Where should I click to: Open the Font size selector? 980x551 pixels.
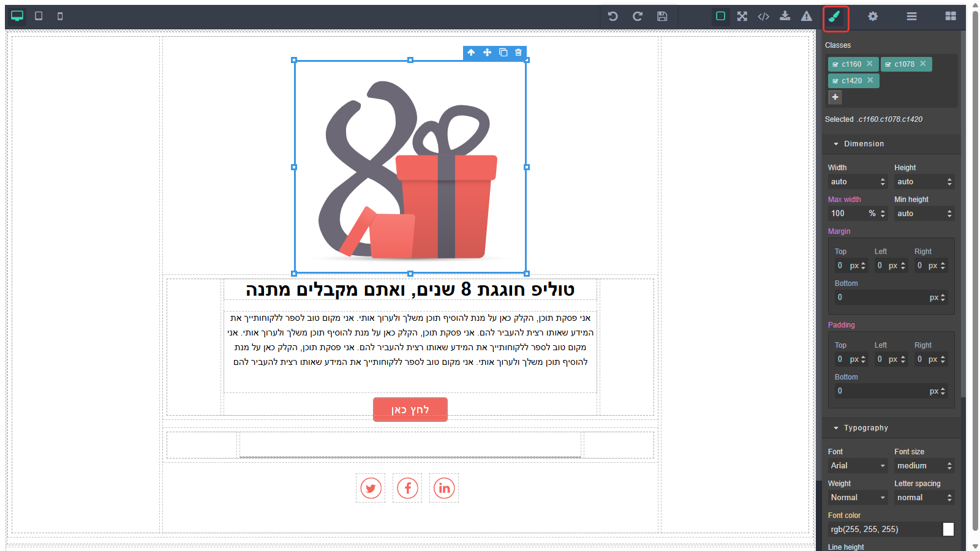[x=924, y=466]
